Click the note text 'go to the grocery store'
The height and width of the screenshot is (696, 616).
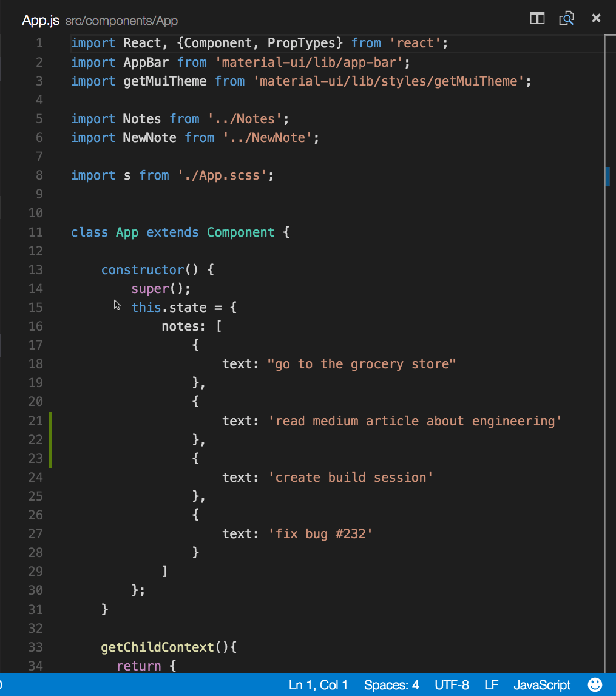coord(362,363)
